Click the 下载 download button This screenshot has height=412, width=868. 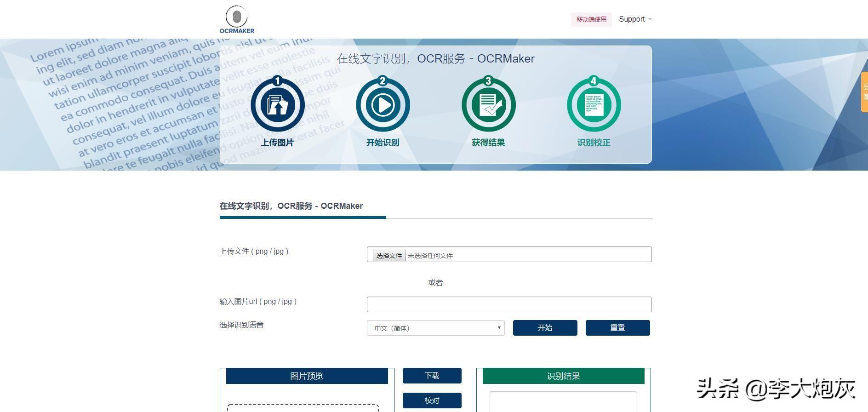432,376
